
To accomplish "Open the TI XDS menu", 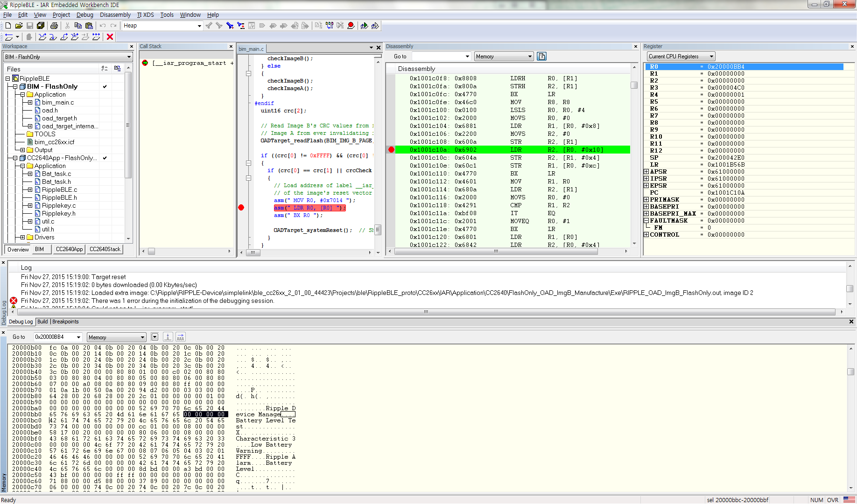I will pos(146,15).
